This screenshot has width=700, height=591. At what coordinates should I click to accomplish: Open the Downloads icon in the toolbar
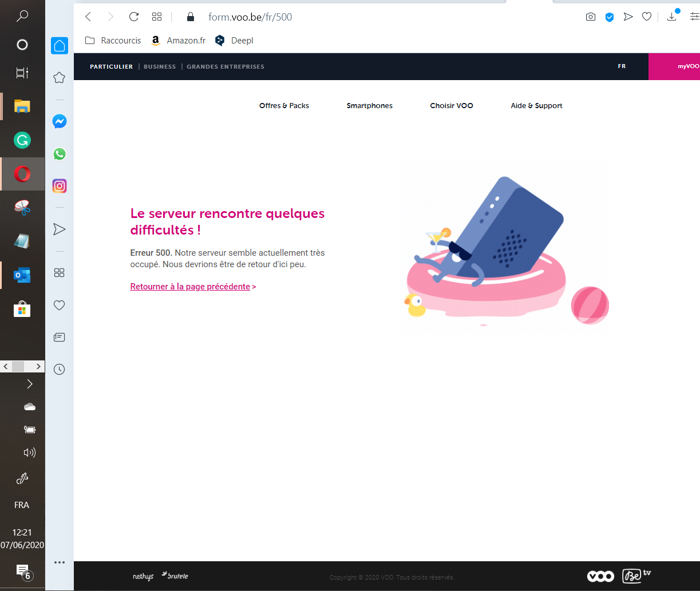pos(672,17)
